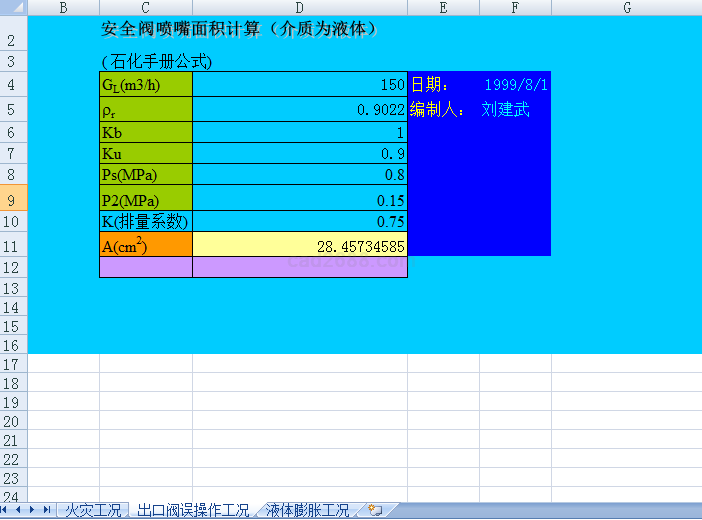Select the orange A(cm²) label cell
702x520 pixels.
click(x=146, y=245)
